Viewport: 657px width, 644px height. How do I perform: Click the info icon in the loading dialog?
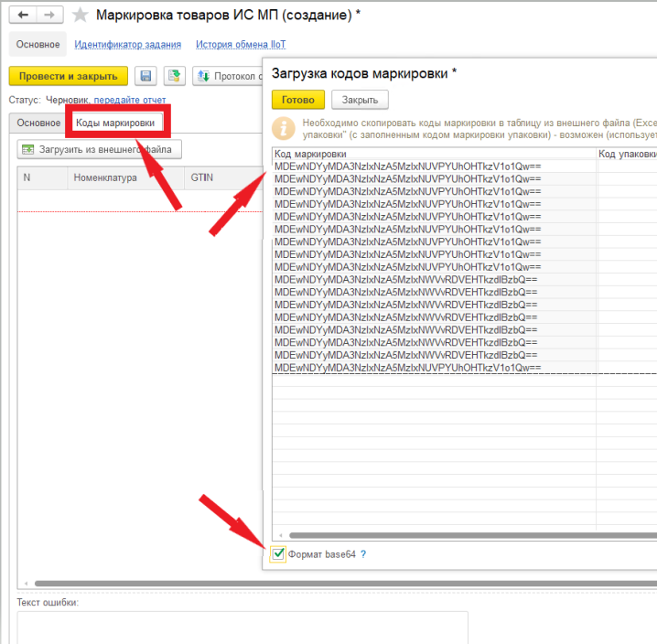285,127
